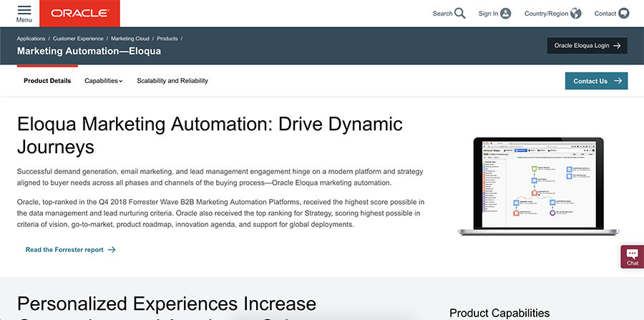Click the Personalized Experiences Increase heading
644x320 pixels.
point(167,304)
